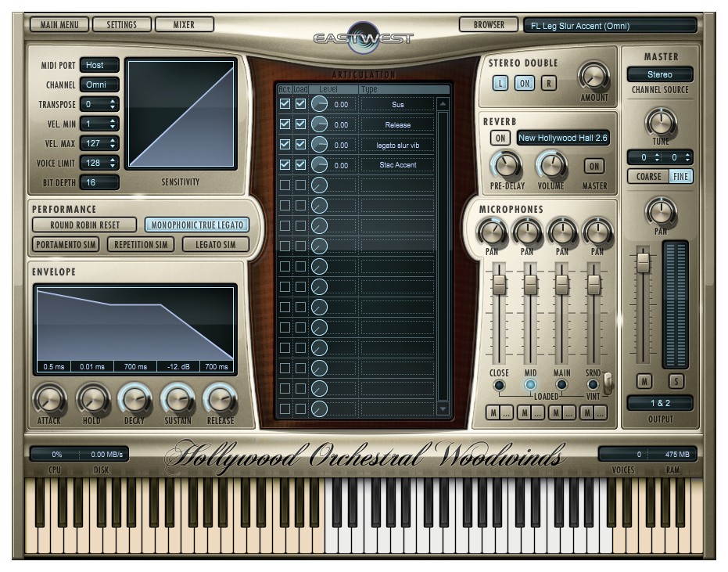The width and height of the screenshot is (728, 572).
Task: Click the Release articulation level knob
Action: click(x=319, y=124)
